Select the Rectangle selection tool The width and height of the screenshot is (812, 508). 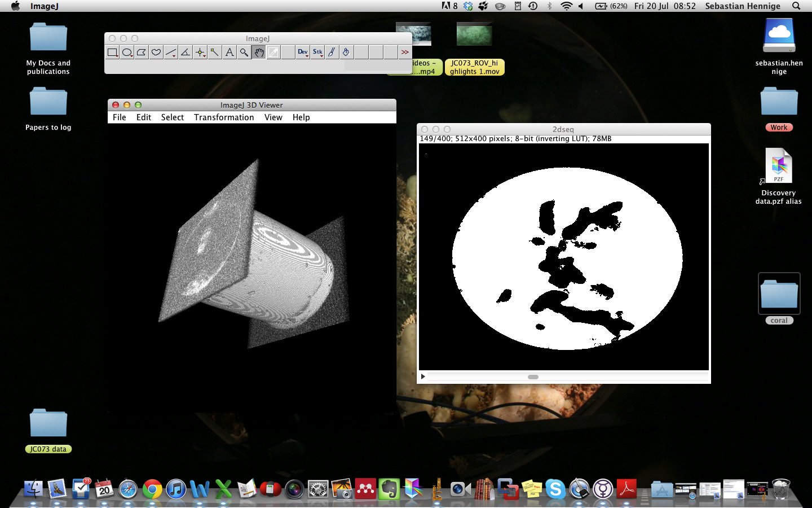coord(112,52)
